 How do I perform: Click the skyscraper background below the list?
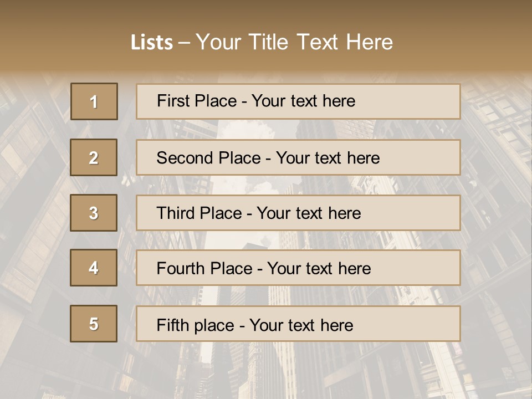[266, 371]
